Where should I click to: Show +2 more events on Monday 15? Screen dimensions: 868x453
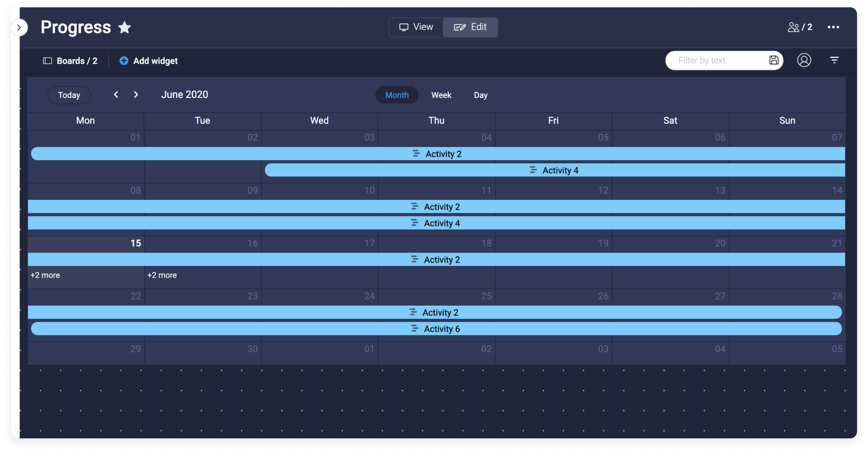[x=45, y=275]
